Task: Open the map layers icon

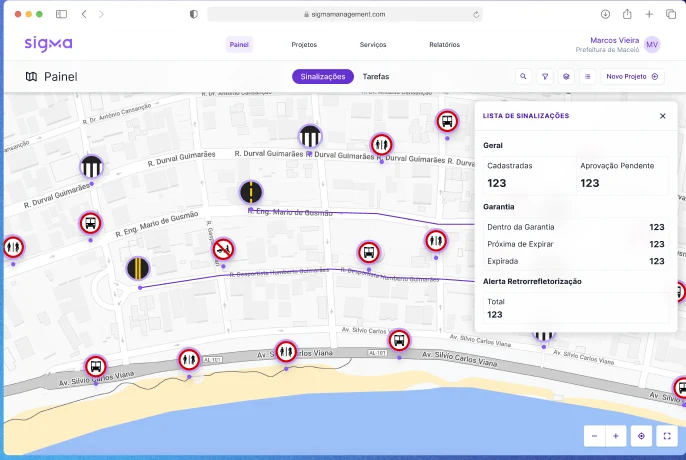Action: tap(566, 77)
